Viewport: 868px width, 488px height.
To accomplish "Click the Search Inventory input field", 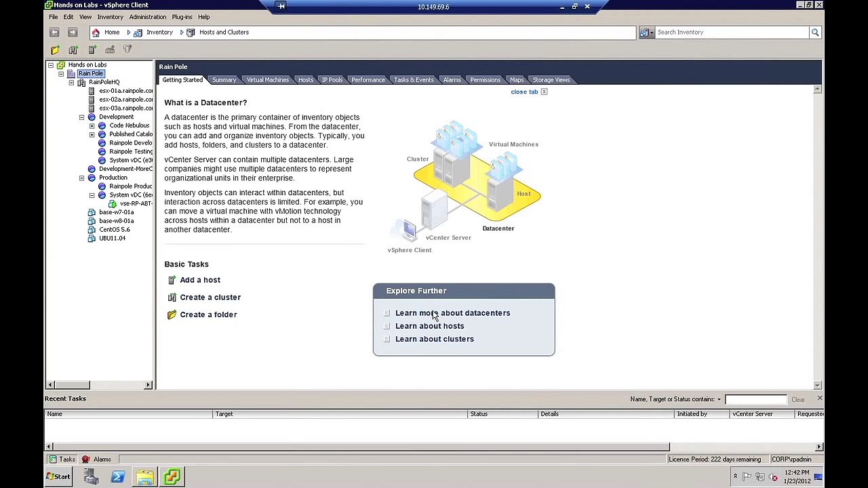I will 731,32.
